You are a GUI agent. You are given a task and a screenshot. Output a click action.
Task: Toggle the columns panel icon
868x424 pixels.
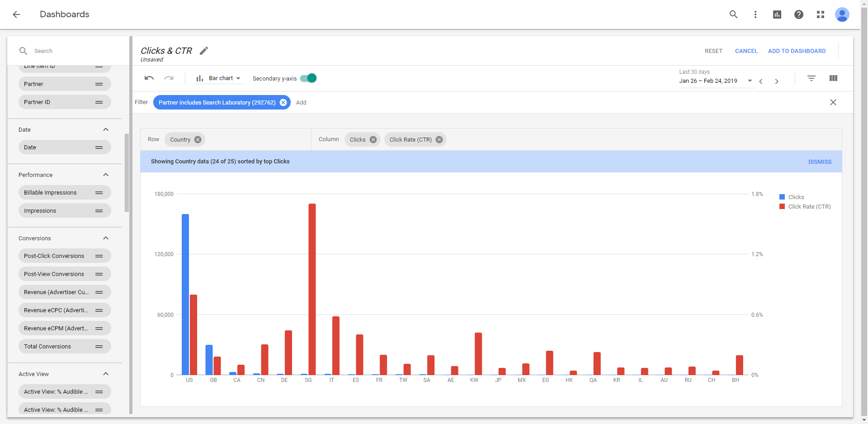pyautogui.click(x=833, y=78)
